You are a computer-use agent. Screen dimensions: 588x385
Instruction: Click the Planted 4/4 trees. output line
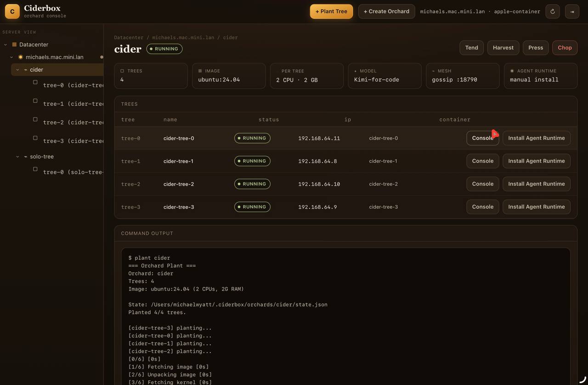tap(157, 312)
